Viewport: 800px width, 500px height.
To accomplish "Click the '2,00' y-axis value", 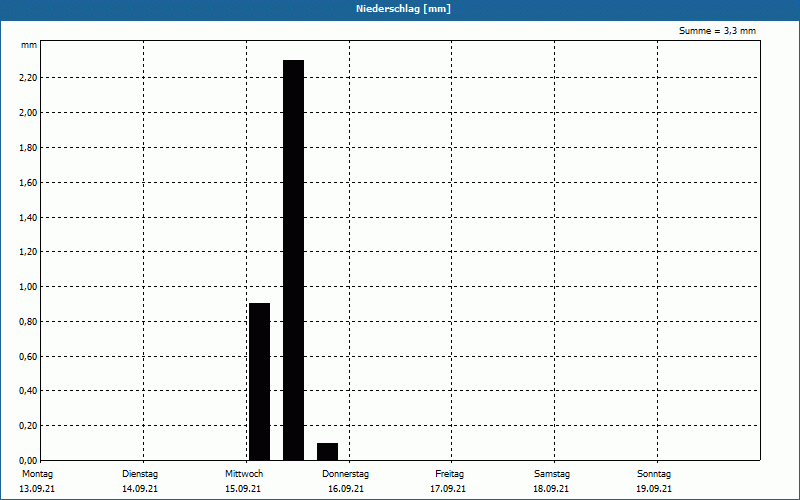I will click(x=28, y=113).
